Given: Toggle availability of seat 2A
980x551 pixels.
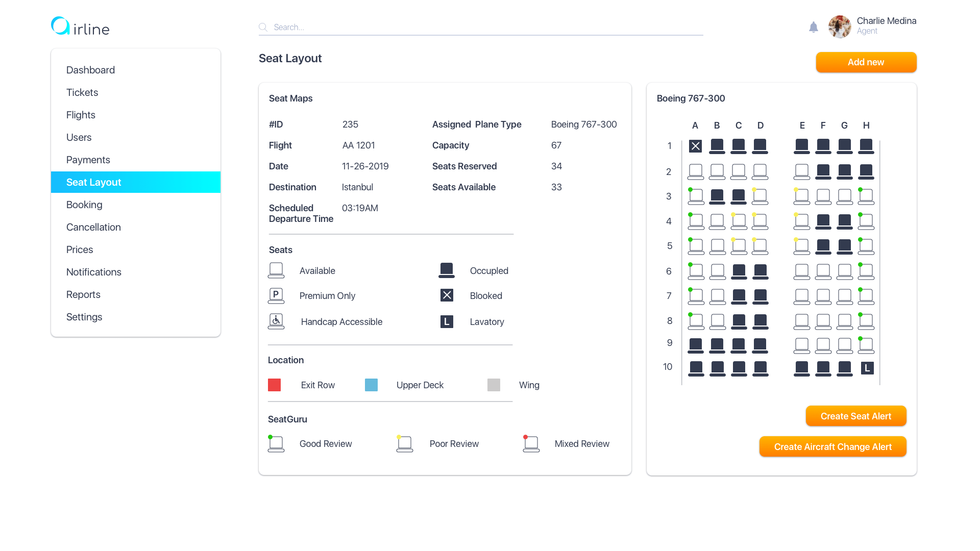Looking at the screenshot, I should coord(695,171).
